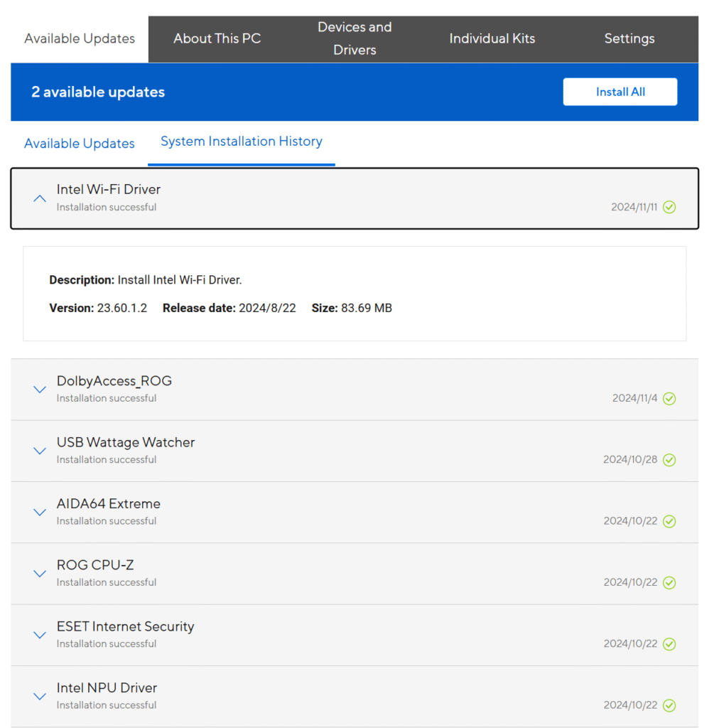The image size is (714, 728).
Task: Expand Intel NPU Driver chevron
Action: click(x=40, y=696)
